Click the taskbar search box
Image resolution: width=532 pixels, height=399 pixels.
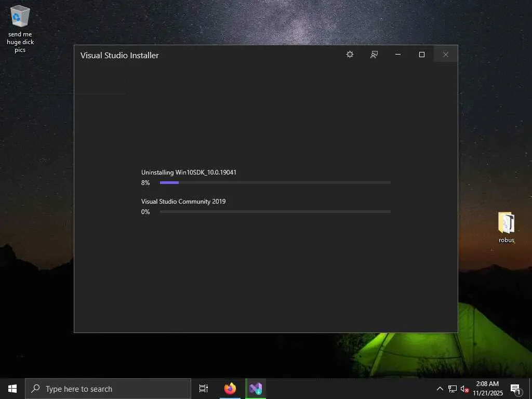[x=108, y=389]
